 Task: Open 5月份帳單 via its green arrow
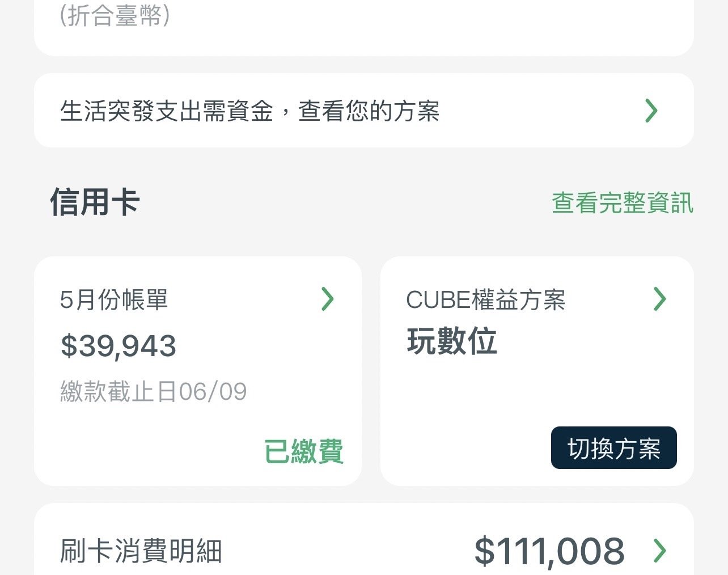coord(328,299)
